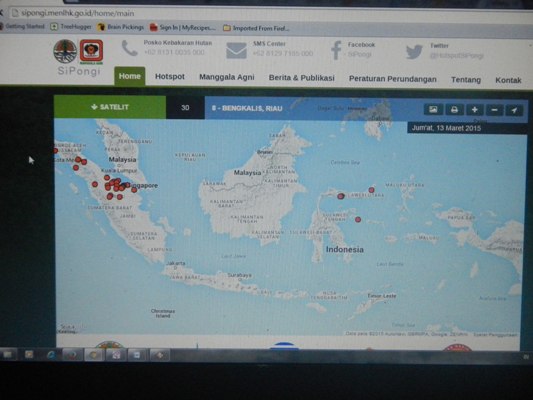Print the hotspot map
Viewport: 533px width, 400px height.
click(x=454, y=110)
